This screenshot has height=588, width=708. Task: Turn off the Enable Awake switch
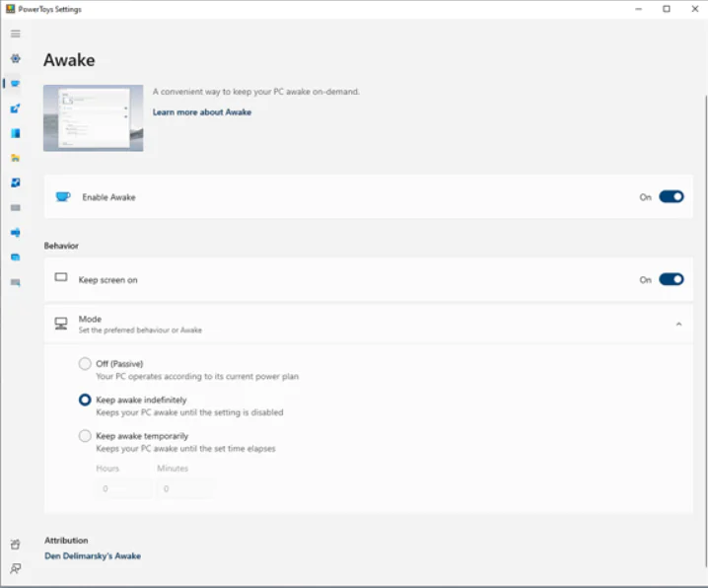pyautogui.click(x=671, y=197)
